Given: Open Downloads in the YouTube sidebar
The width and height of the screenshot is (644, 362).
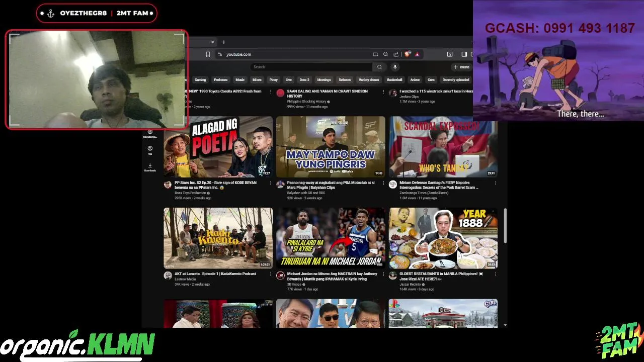Looking at the screenshot, I should [x=150, y=167].
